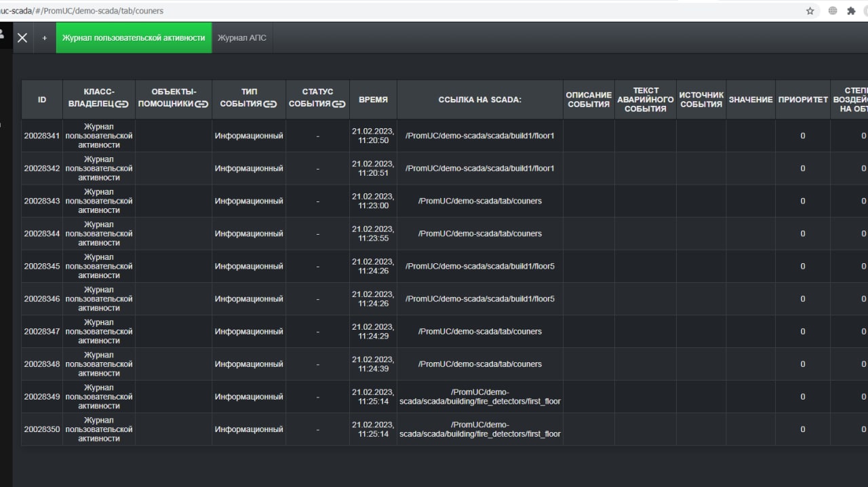
Task: Open SCADA link in row 20028341
Action: [x=479, y=136]
